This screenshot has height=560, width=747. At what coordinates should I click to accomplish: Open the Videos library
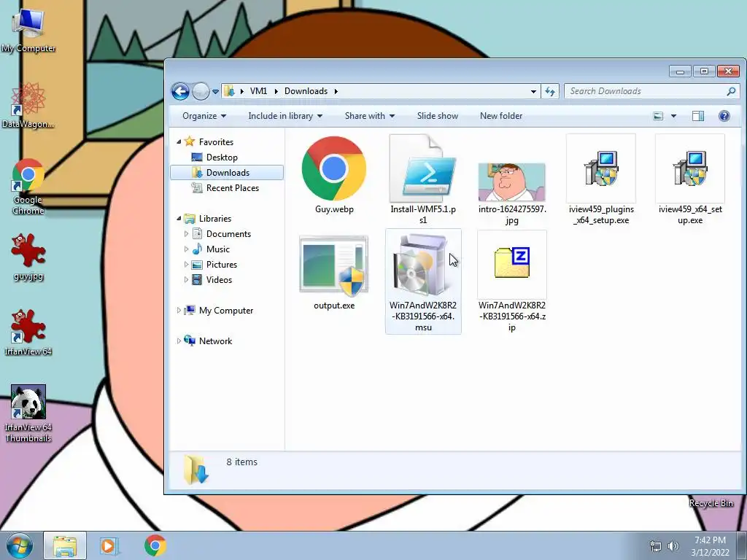point(219,279)
